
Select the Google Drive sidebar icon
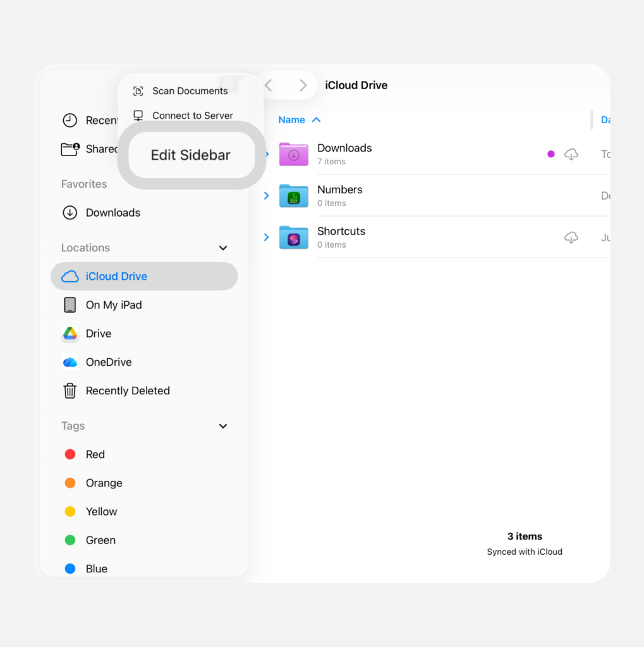tap(70, 334)
